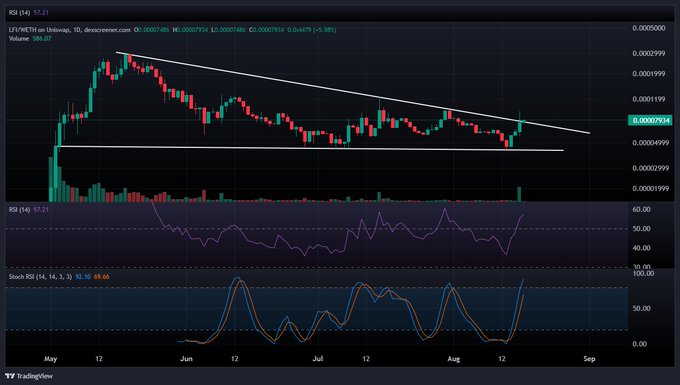
Task: Click the RSI 60.00 scale label
Action: [641, 209]
